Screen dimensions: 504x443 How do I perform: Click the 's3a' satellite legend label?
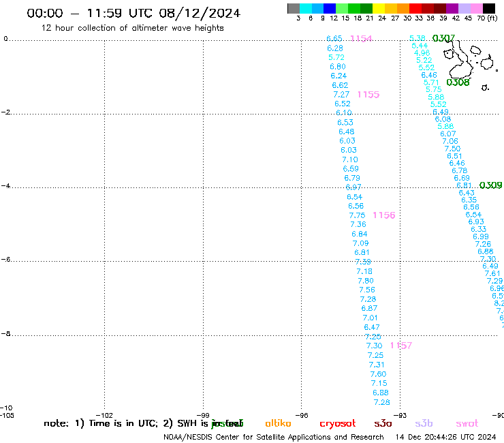coord(383,423)
